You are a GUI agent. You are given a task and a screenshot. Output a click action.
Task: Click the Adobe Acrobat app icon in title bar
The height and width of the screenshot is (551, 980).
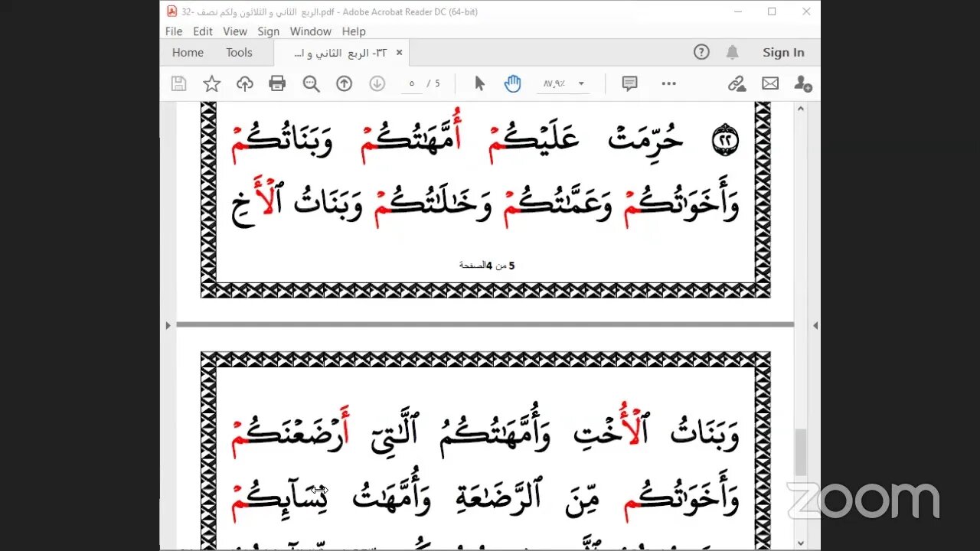172,11
